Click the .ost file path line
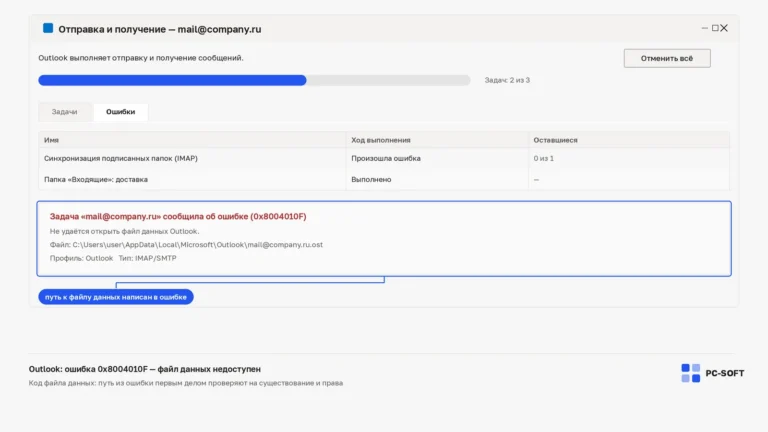Image resolution: width=768 pixels, height=432 pixels. tap(186, 244)
